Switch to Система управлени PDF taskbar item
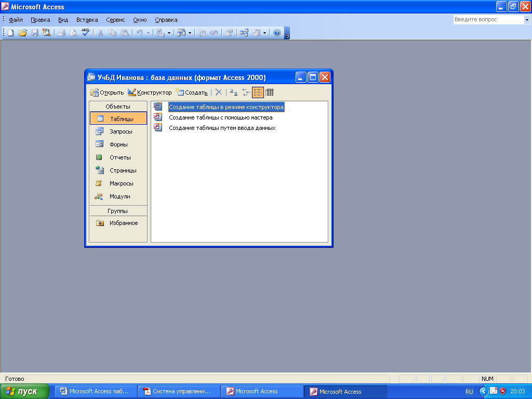532x399 pixels. pyautogui.click(x=179, y=391)
